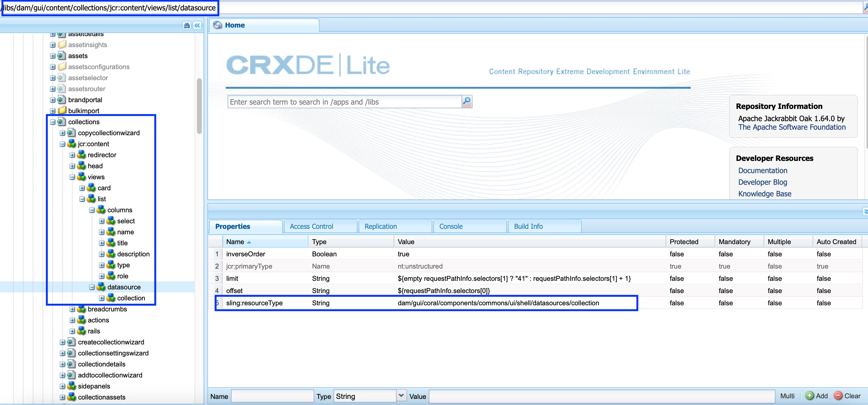The width and height of the screenshot is (868, 405).
Task: Switch to the Access Control tab
Action: coord(311,226)
